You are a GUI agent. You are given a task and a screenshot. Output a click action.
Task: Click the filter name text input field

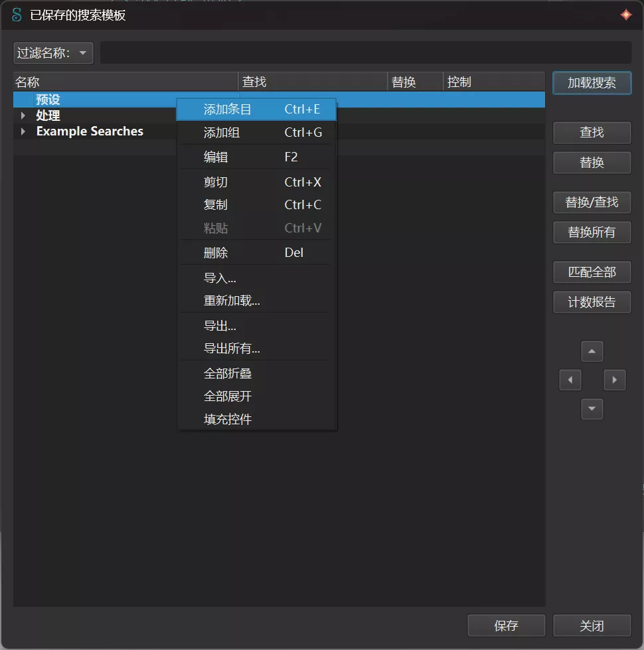365,53
